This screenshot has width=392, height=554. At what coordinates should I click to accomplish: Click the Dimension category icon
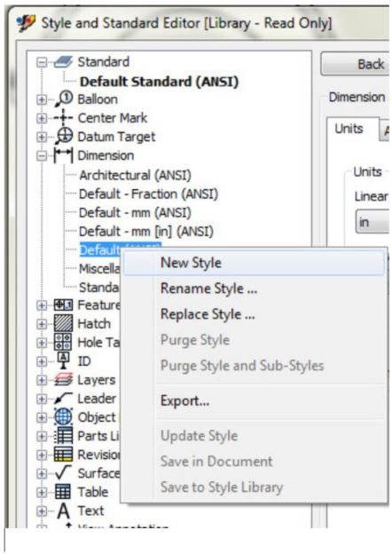click(x=64, y=155)
